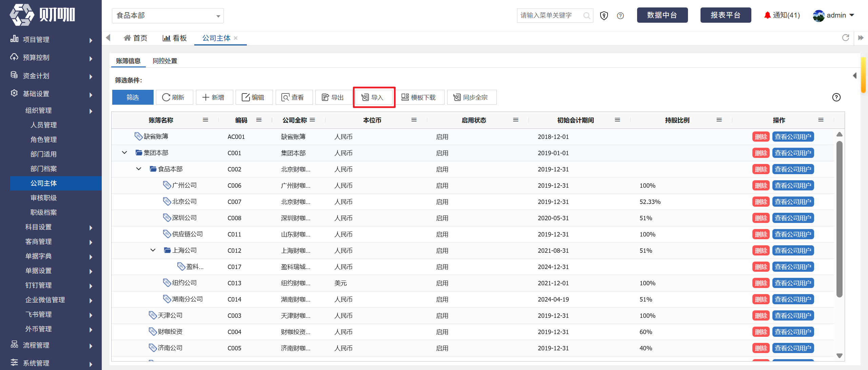
Task: Open the table help icon beside toolbar
Action: point(836,98)
